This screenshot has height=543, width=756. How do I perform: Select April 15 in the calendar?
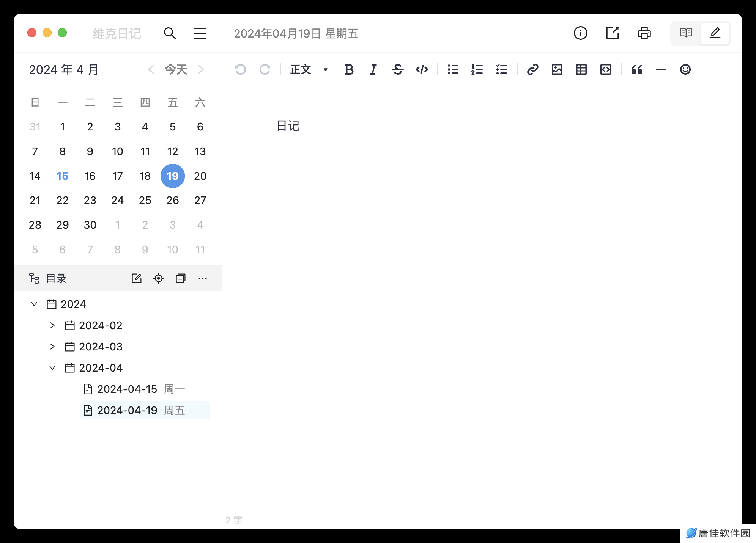click(x=62, y=176)
